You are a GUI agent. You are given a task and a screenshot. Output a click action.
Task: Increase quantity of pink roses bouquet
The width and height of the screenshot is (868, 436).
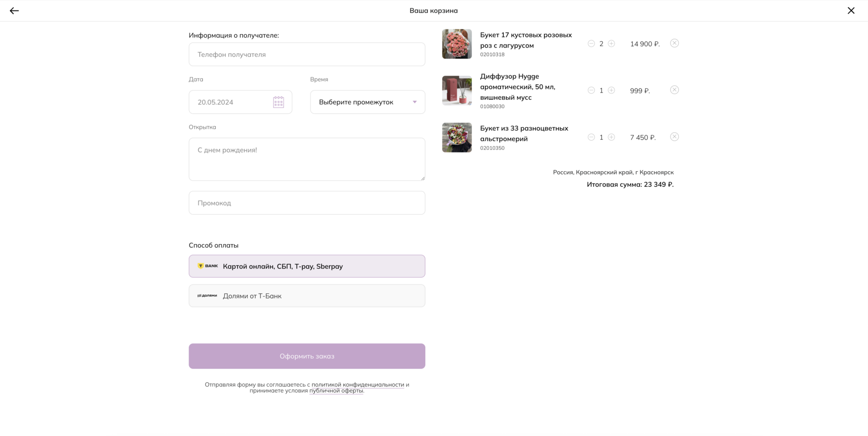[611, 44]
